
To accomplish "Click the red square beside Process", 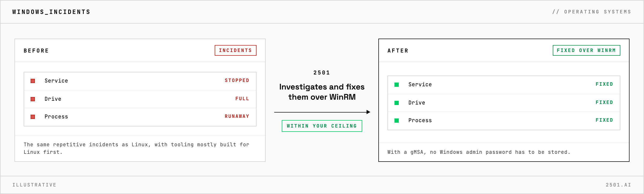I will (x=33, y=117).
